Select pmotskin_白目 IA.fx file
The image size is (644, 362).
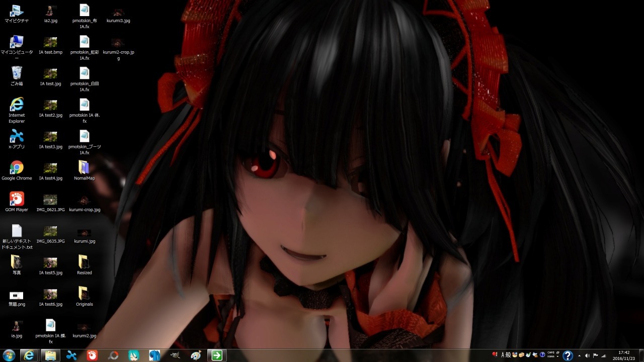[x=85, y=79]
